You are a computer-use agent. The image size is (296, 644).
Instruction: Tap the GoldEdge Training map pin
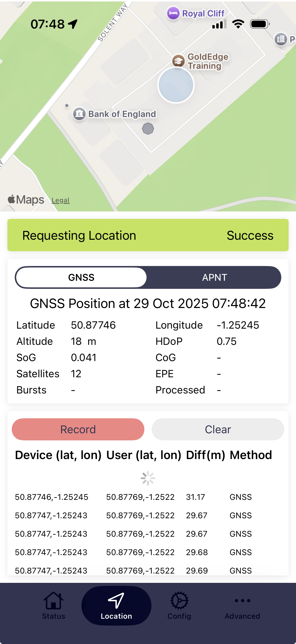pos(178,61)
